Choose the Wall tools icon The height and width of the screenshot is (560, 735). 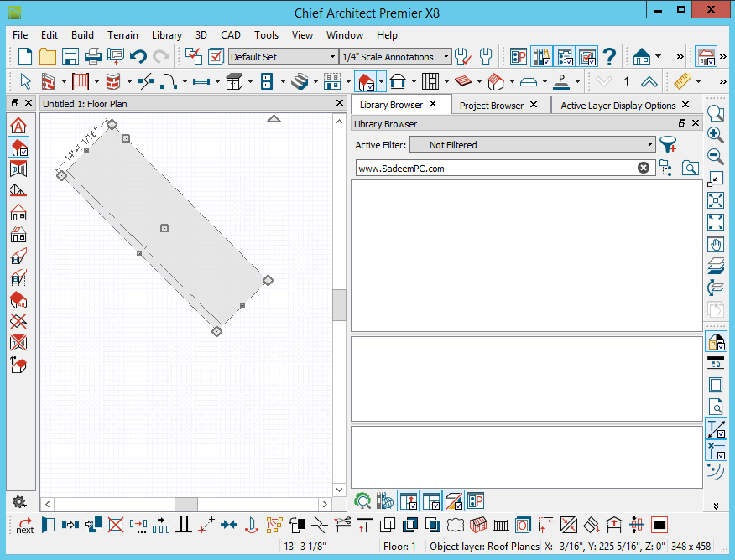tap(49, 81)
